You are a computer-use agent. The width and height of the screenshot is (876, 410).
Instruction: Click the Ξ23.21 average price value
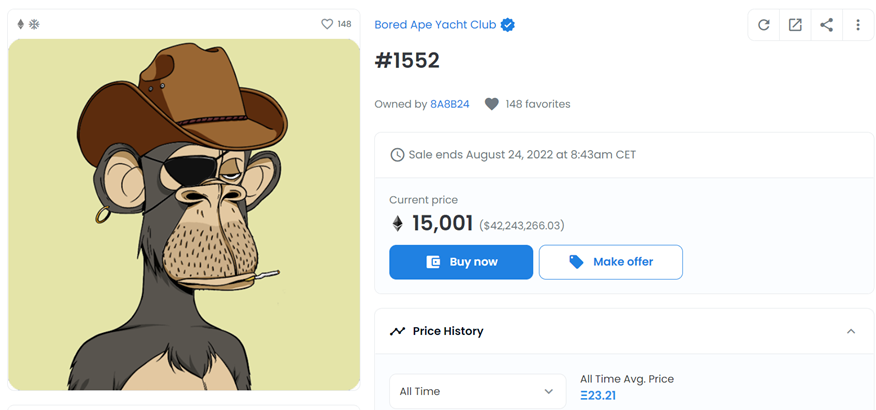click(x=598, y=396)
